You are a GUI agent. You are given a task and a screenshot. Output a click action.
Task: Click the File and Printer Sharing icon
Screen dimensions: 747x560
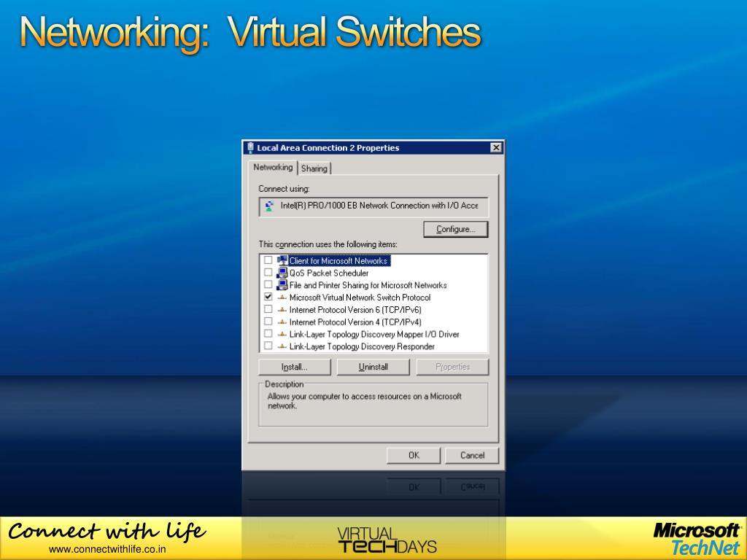coord(282,285)
